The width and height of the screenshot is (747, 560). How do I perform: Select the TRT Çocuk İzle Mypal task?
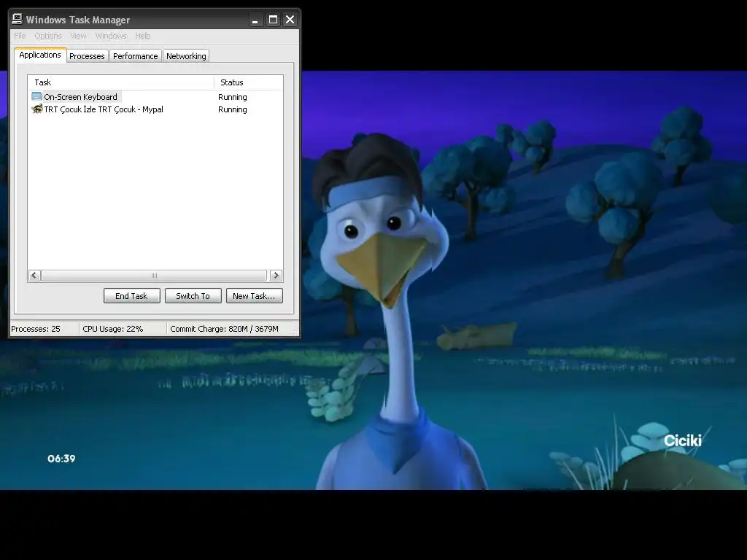(x=155, y=109)
